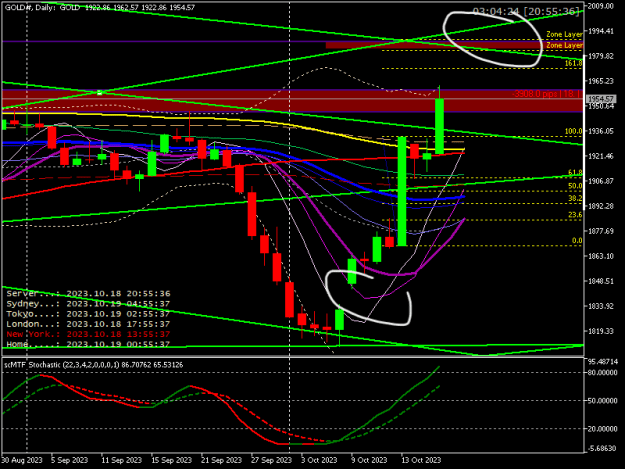This screenshot has width=625, height=469.
Task: Click the 20.00000 stochastic level value
Action: tap(603, 428)
